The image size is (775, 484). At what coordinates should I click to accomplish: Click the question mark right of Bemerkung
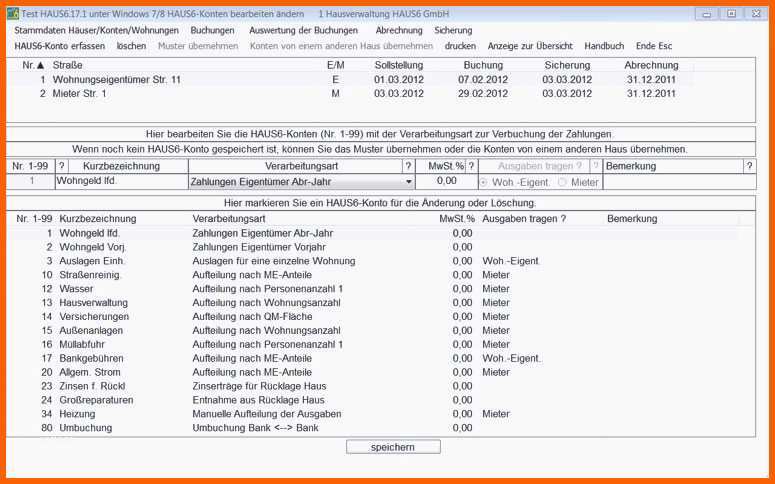click(749, 166)
